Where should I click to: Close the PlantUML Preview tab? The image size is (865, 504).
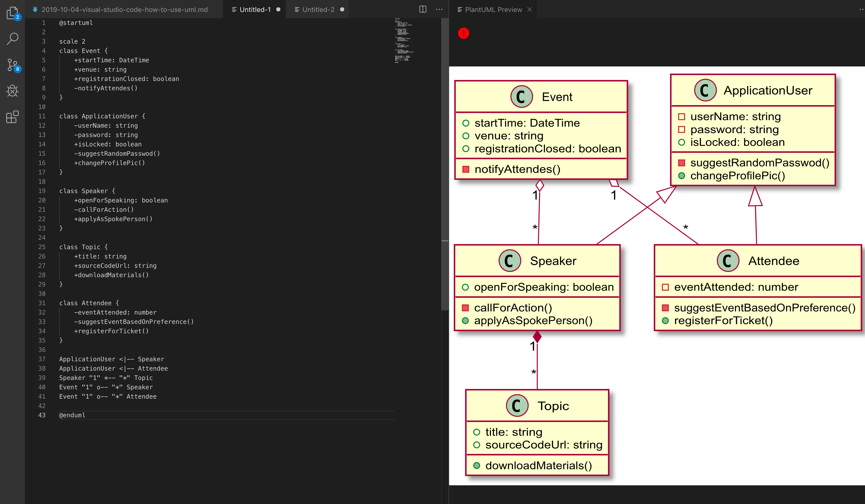530,9
